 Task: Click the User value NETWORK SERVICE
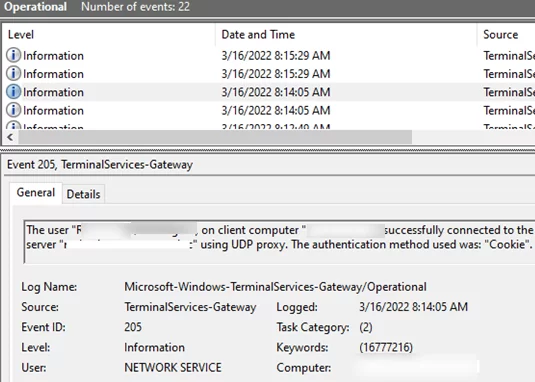pos(173,368)
